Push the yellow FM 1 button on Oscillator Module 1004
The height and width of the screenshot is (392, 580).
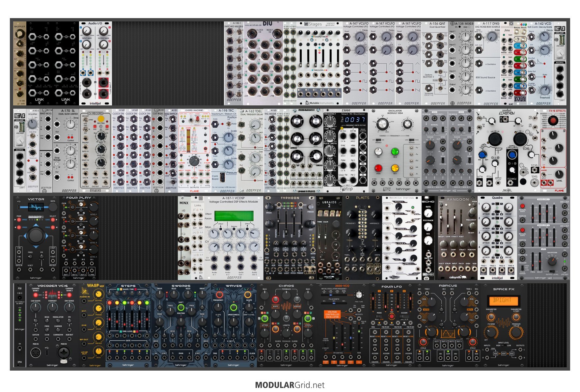tap(395, 168)
